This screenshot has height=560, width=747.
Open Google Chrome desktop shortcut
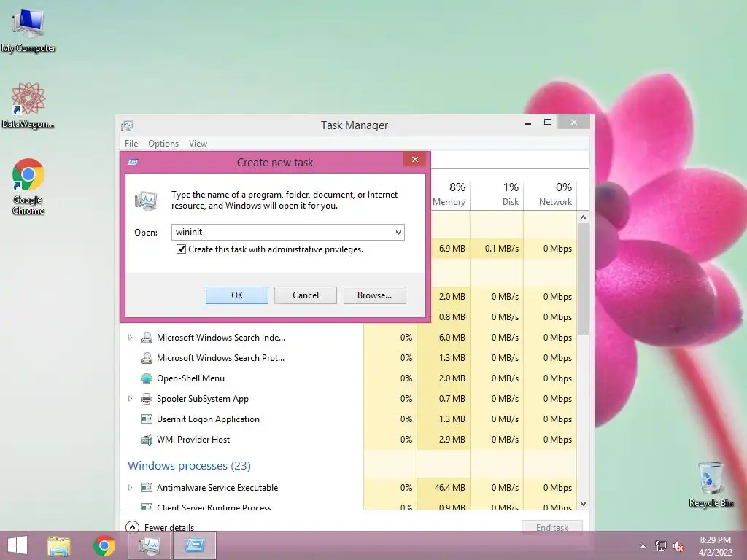28,186
